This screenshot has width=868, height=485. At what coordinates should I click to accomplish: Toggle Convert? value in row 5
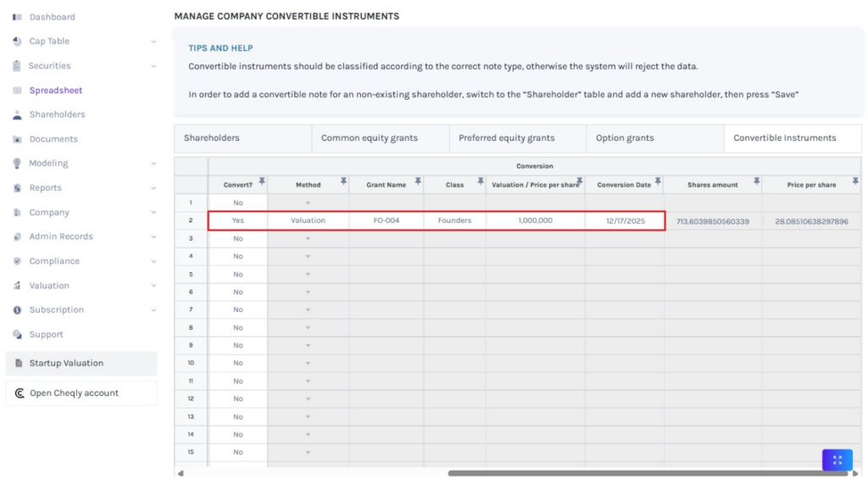point(238,274)
